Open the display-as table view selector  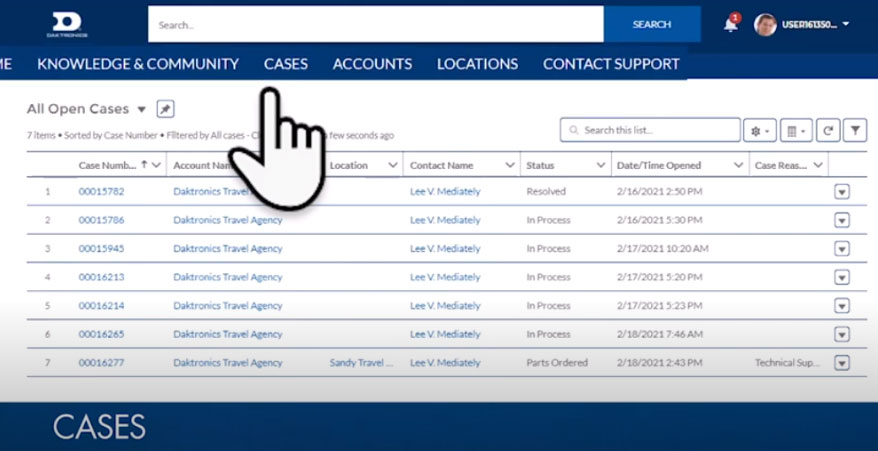(x=796, y=131)
